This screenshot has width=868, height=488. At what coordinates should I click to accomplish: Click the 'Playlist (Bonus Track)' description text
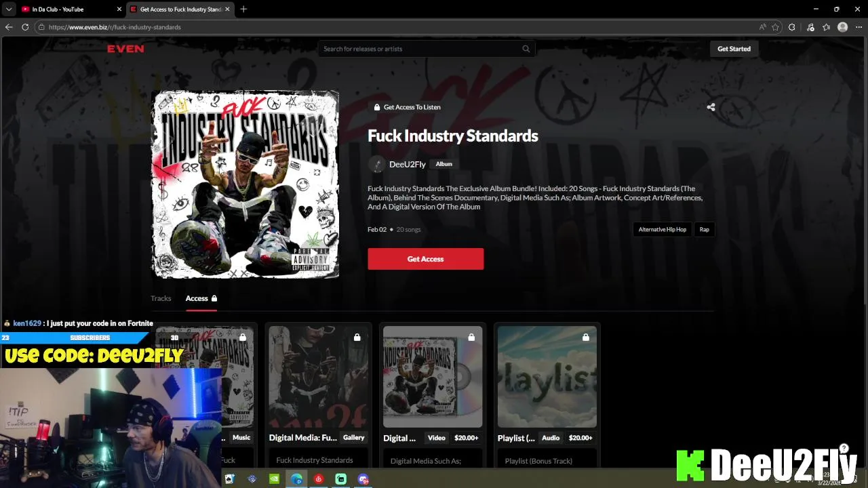tap(538, 461)
